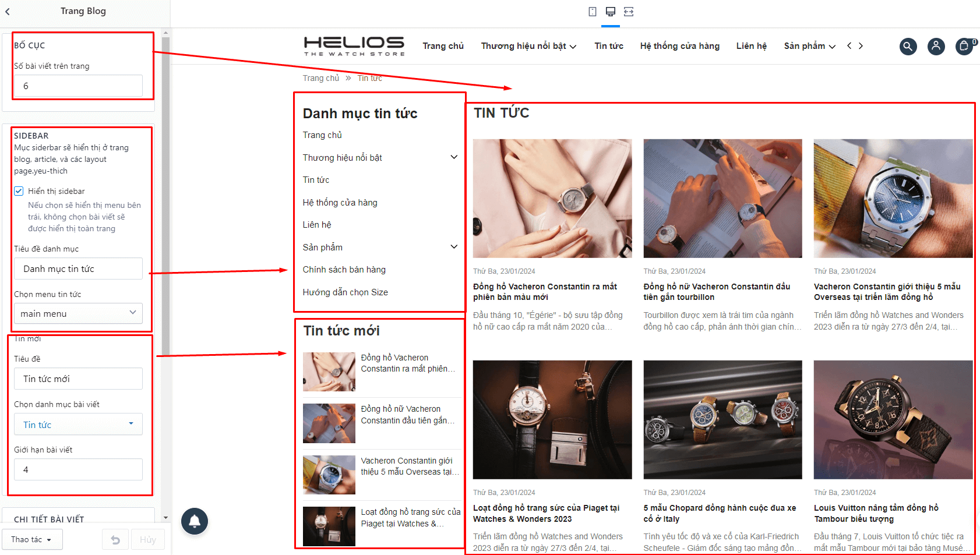The width and height of the screenshot is (980, 555).
Task: Click the Piaget watch main grid image
Action: click(x=552, y=420)
